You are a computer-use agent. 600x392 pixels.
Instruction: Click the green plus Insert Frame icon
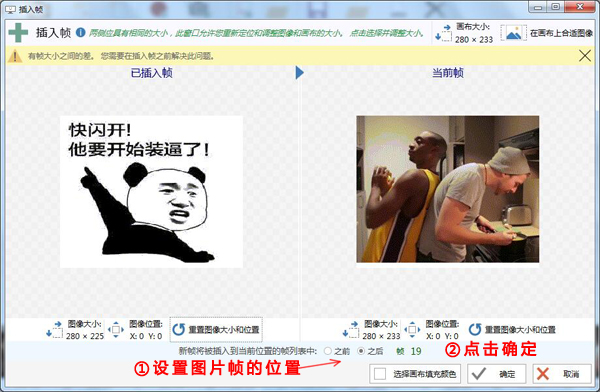click(x=18, y=33)
